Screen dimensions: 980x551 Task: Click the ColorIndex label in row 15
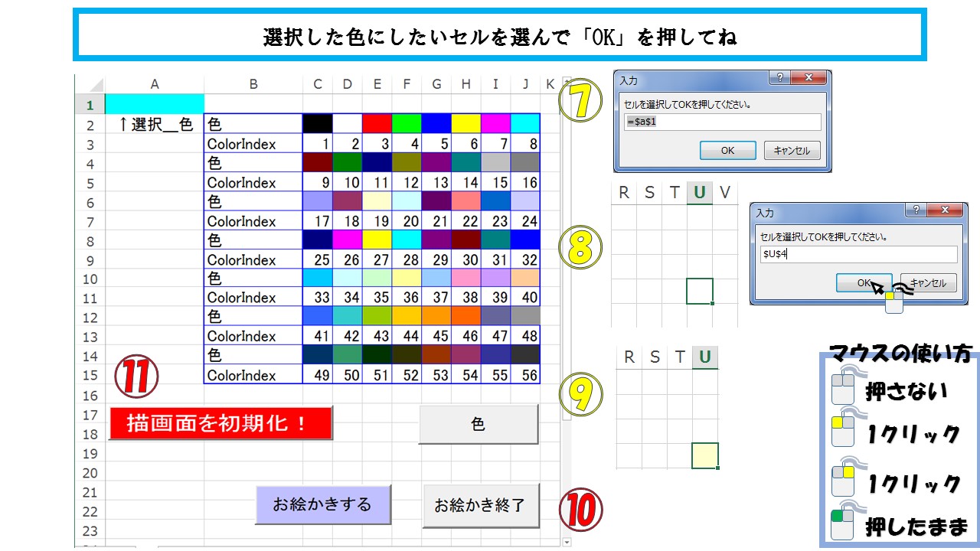(x=253, y=375)
